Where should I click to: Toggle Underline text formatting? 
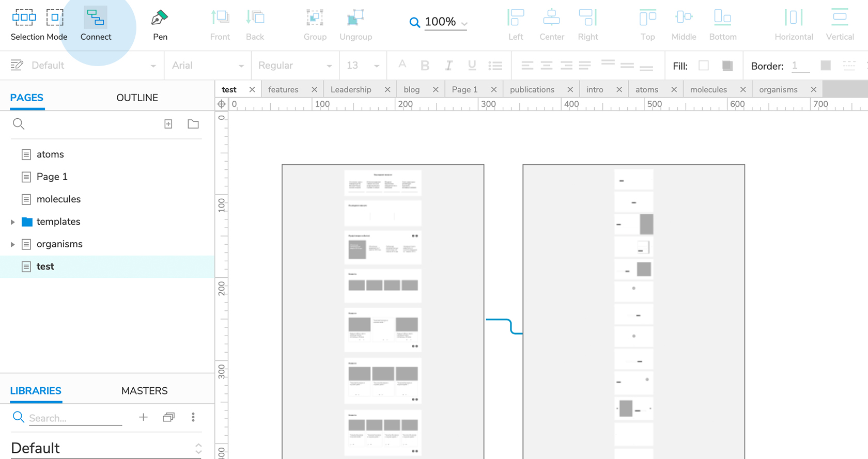pos(472,66)
